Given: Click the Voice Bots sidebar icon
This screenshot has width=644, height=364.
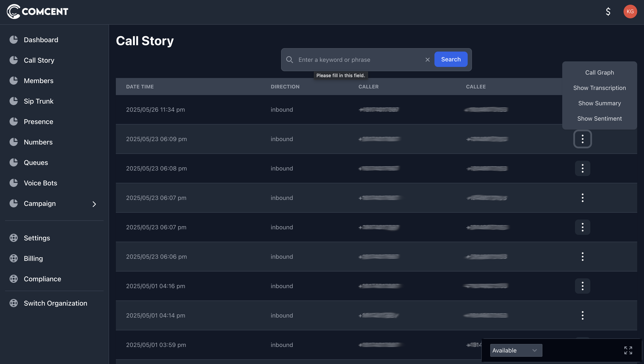Looking at the screenshot, I should (14, 183).
